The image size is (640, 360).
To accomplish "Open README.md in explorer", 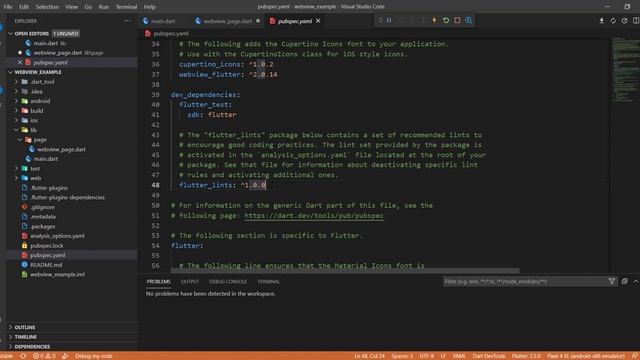I will coord(46,265).
